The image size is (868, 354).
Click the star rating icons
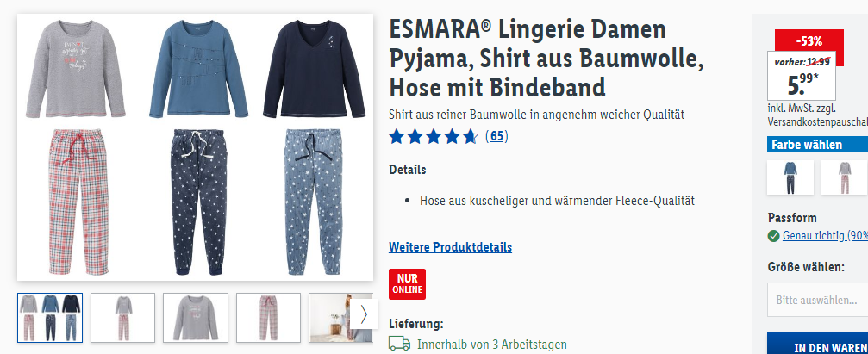coord(433,136)
